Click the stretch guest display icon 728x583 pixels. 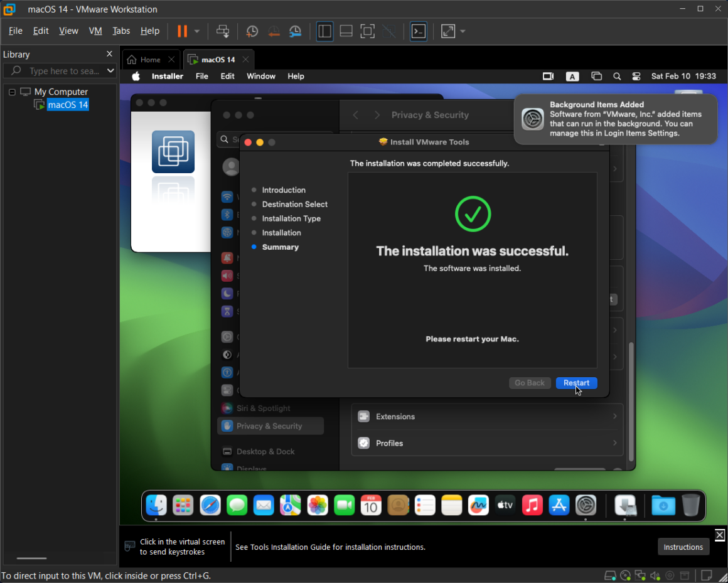pyautogui.click(x=448, y=31)
